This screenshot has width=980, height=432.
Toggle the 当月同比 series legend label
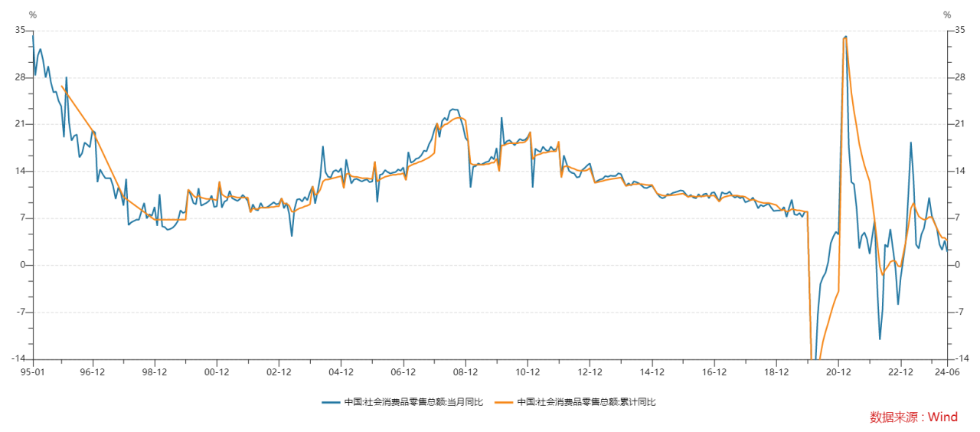click(413, 401)
